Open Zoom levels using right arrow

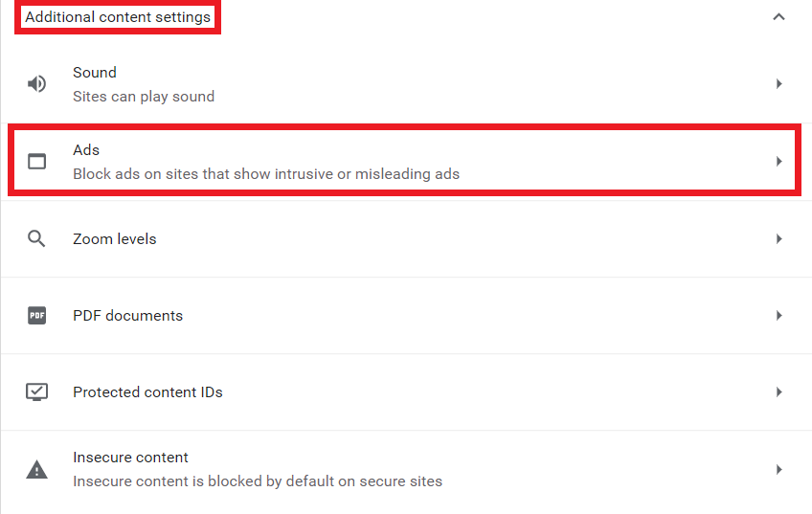click(778, 238)
